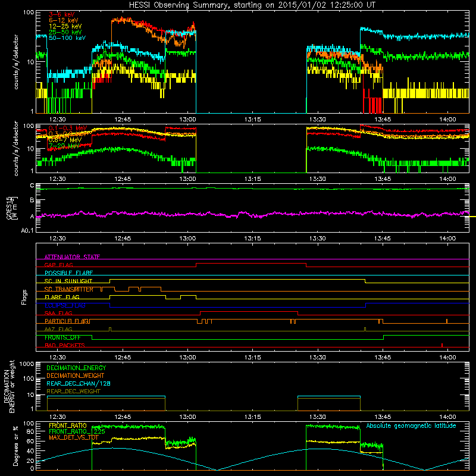Click the 0.1-0.3 MeV legend label
This screenshot has height=476, width=476.
(68, 128)
